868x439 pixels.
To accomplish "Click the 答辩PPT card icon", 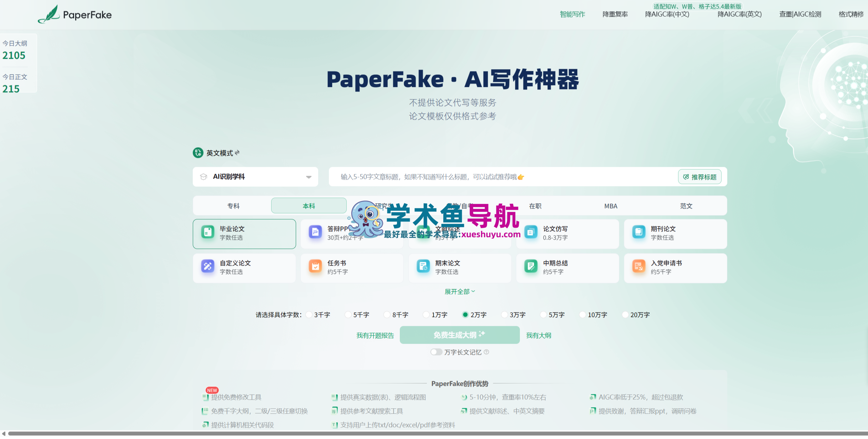I will click(x=315, y=232).
